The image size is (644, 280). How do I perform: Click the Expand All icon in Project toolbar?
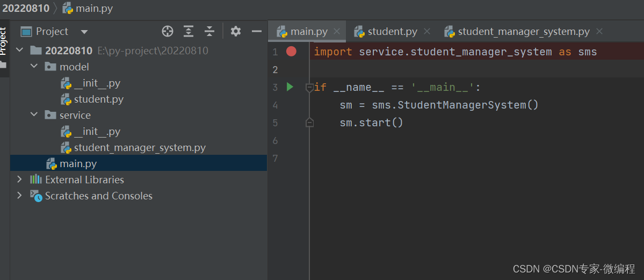click(189, 31)
